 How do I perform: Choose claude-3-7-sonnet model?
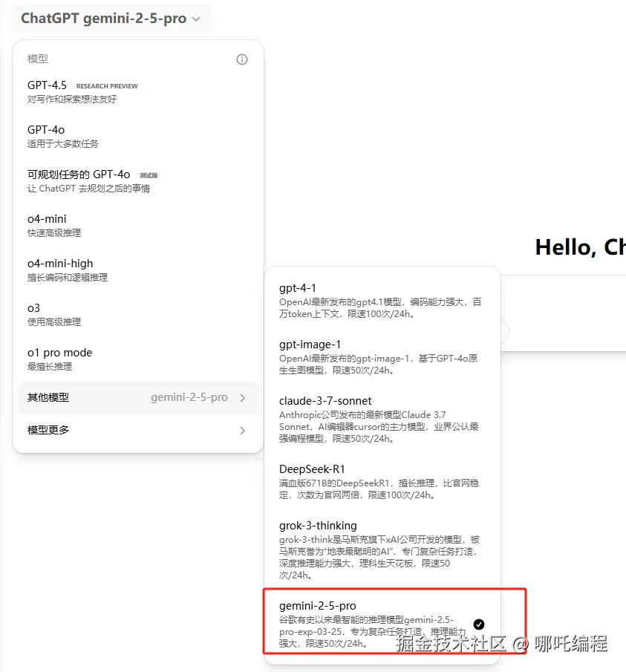(382, 419)
